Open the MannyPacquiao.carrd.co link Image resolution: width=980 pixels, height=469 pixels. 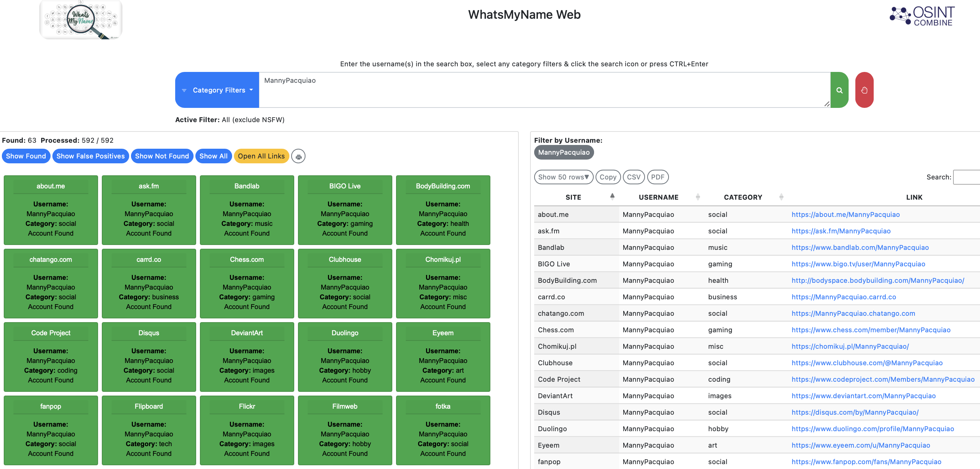pyautogui.click(x=843, y=297)
